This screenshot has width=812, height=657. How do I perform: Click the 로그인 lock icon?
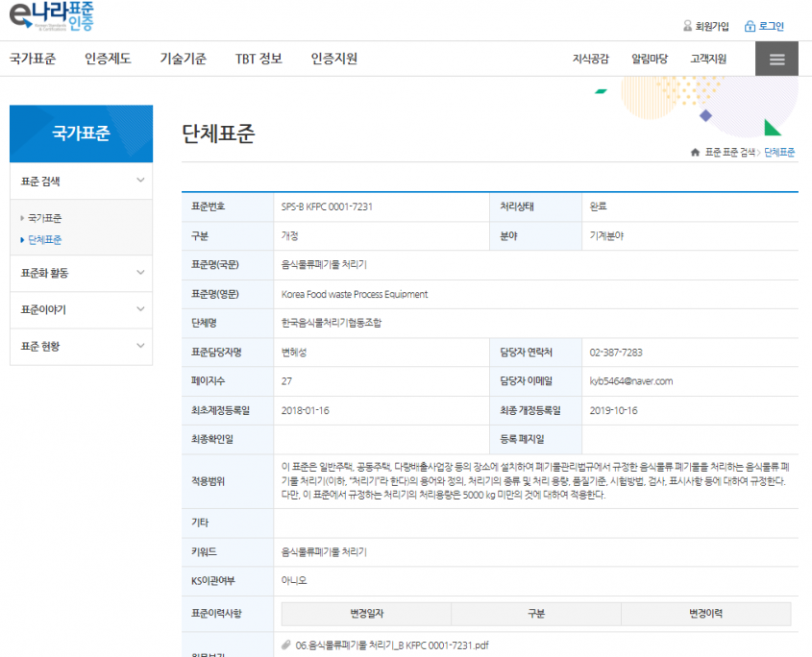point(750,26)
